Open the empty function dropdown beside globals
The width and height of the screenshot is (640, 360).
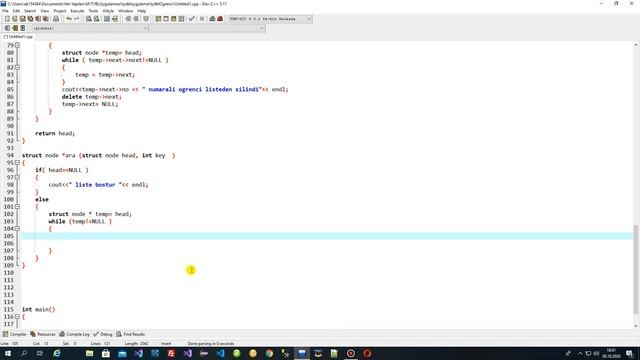click(207, 28)
